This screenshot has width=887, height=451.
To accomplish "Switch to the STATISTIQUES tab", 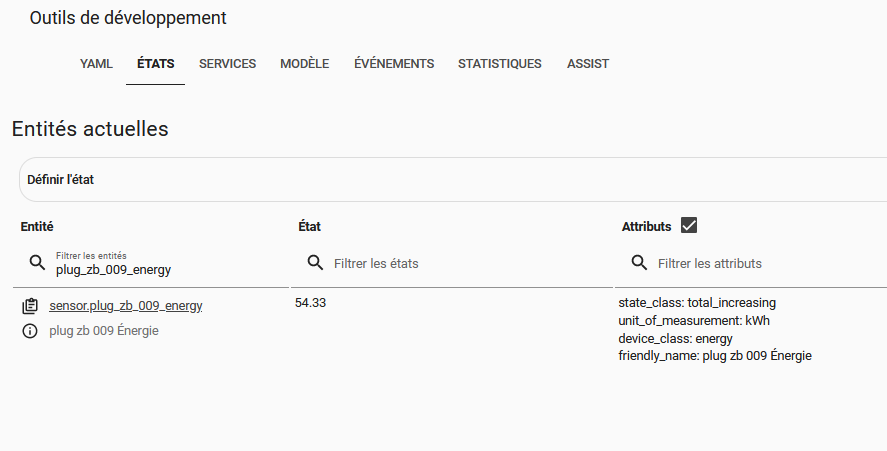I will click(x=500, y=64).
